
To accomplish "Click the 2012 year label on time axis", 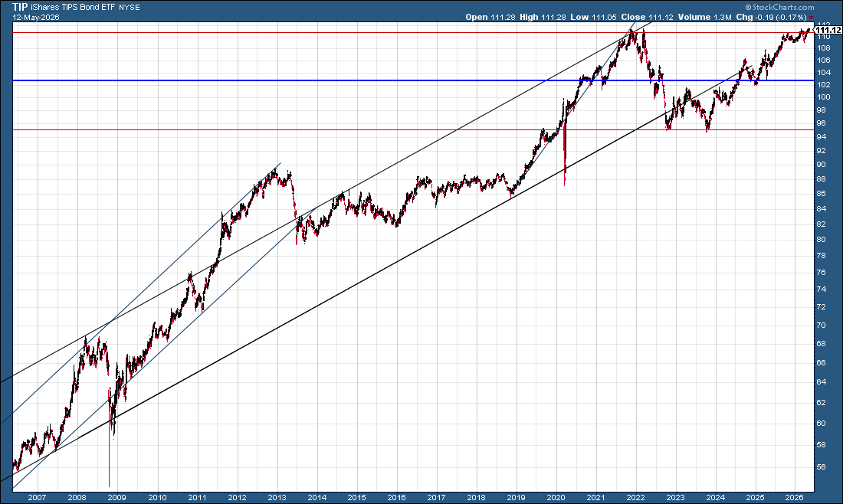I will [237, 498].
